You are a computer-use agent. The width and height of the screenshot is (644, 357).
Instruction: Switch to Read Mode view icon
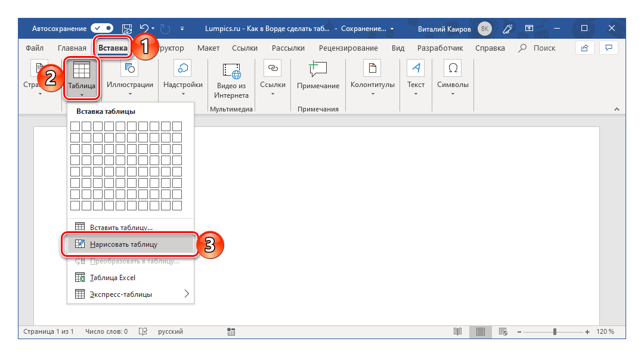coord(457,331)
